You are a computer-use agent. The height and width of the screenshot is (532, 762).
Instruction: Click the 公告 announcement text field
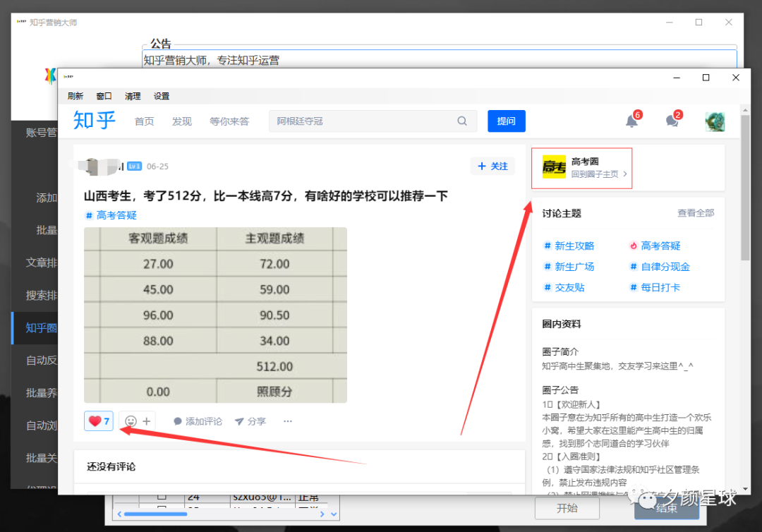click(x=440, y=59)
